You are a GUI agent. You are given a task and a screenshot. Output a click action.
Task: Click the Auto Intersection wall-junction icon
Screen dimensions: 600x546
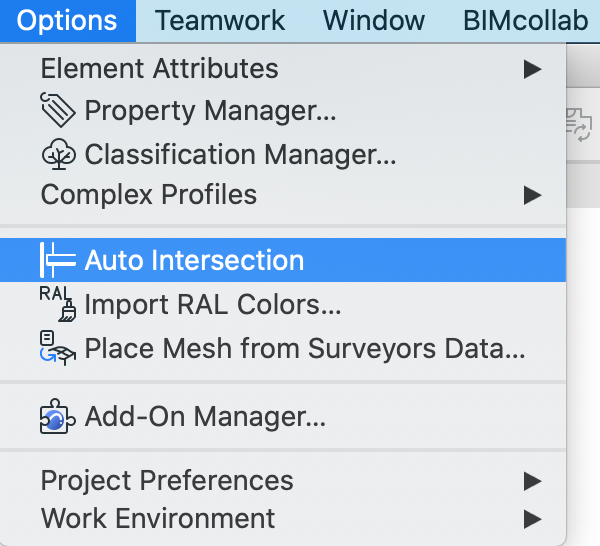click(x=58, y=260)
